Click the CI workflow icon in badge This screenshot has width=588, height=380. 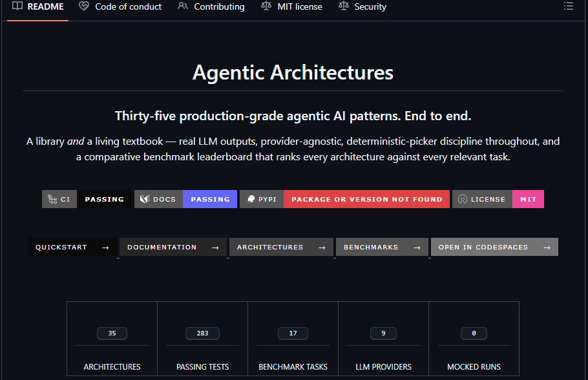52,199
